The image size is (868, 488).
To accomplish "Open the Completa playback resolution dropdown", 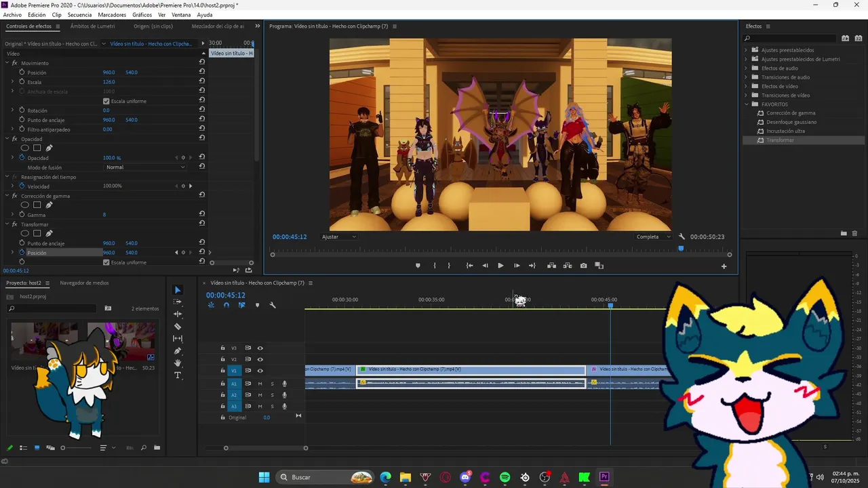I will [653, 237].
